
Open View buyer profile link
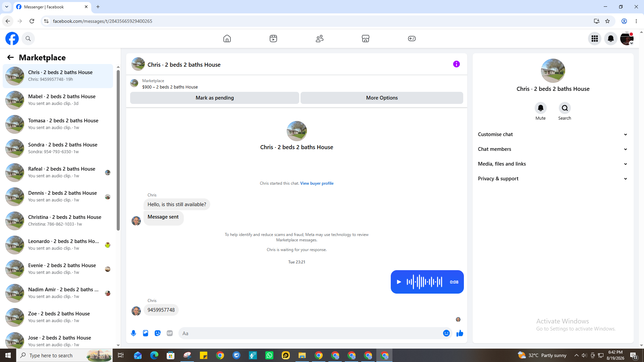[317, 183]
